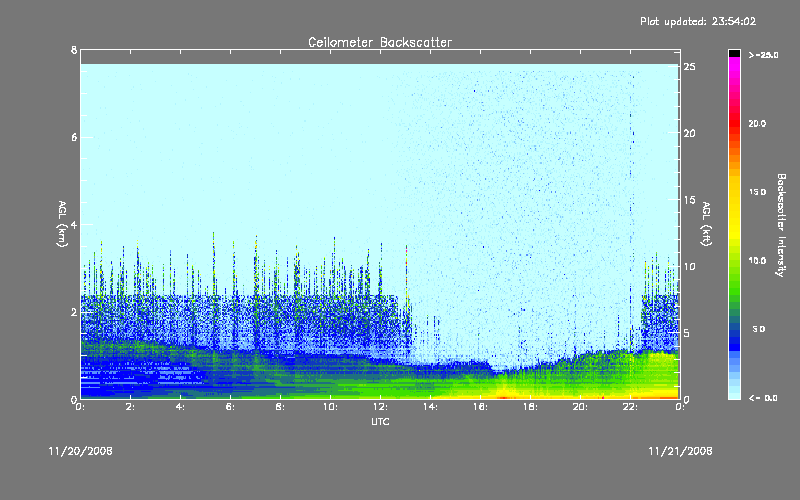Click the '6:' hour label on the UTC axis
Image resolution: width=800 pixels, height=500 pixels.
pyautogui.click(x=230, y=407)
